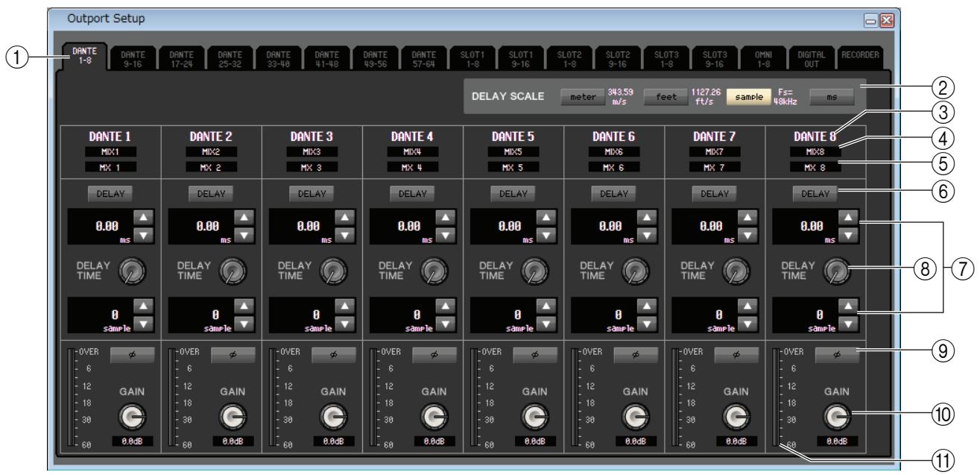Viewport: 980px width, 475px height.
Task: Decrease DANTE 5 delay sample value
Action: [545, 323]
